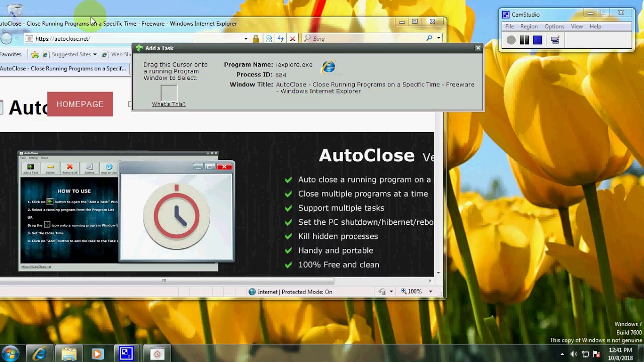The height and width of the screenshot is (362, 644).
Task: Click the Web Slice Gallery favorite
Action: [117, 54]
